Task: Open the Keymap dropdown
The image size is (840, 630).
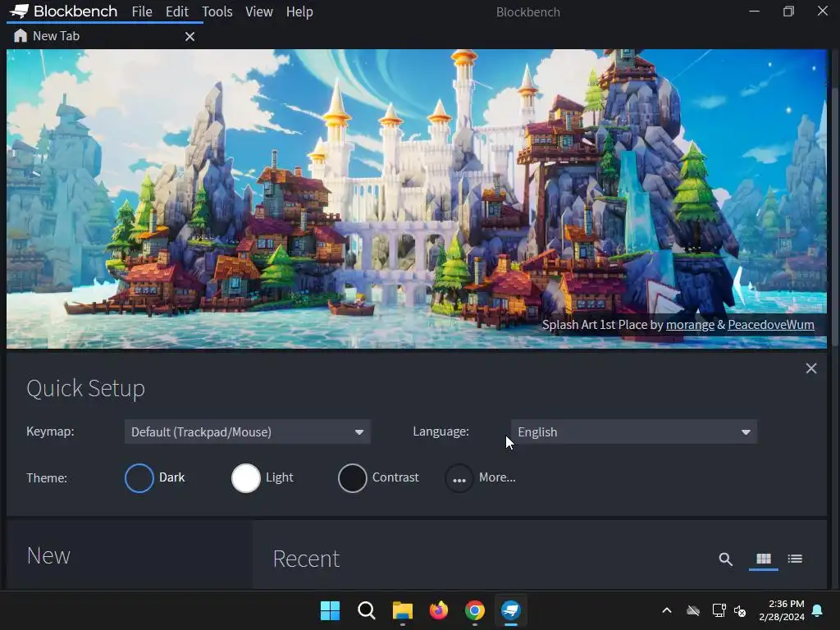Action: 248,431
